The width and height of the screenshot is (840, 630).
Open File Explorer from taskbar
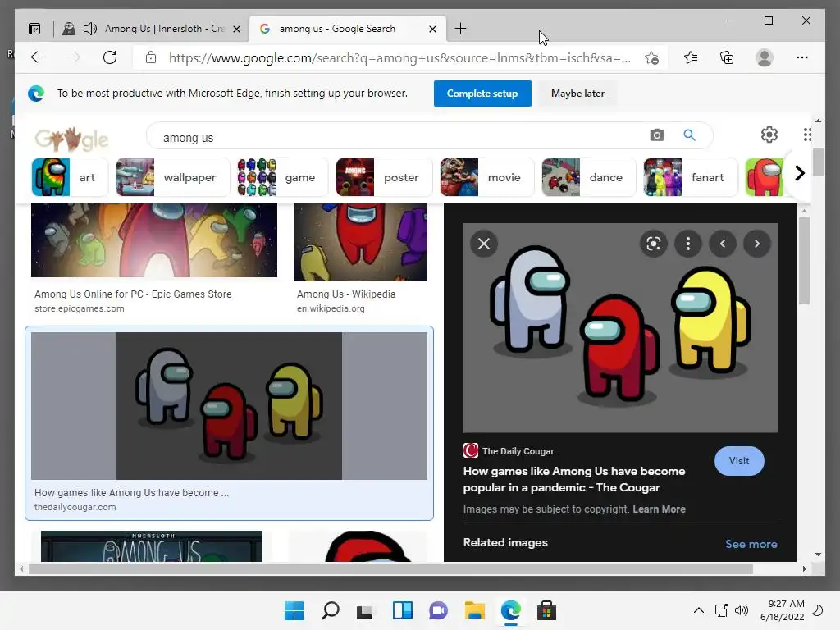tap(475, 610)
